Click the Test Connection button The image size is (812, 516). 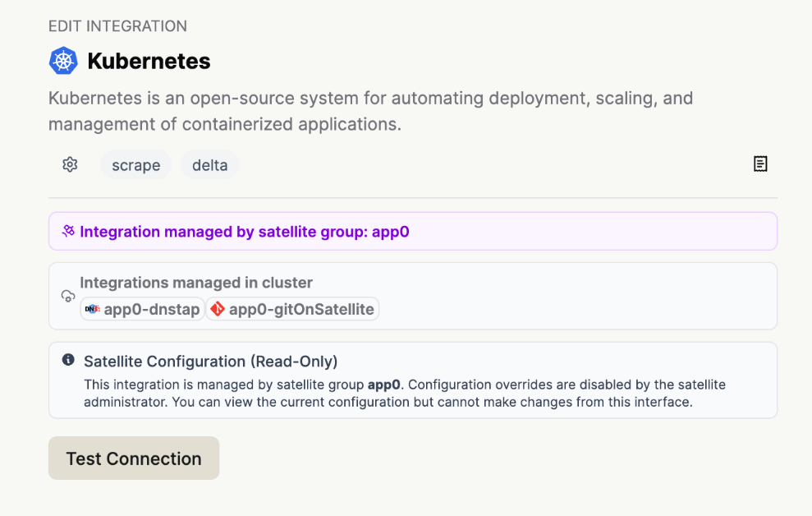tap(134, 458)
